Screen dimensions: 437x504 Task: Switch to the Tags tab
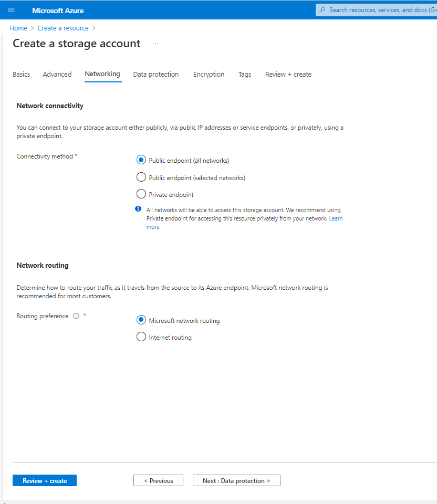(x=245, y=75)
